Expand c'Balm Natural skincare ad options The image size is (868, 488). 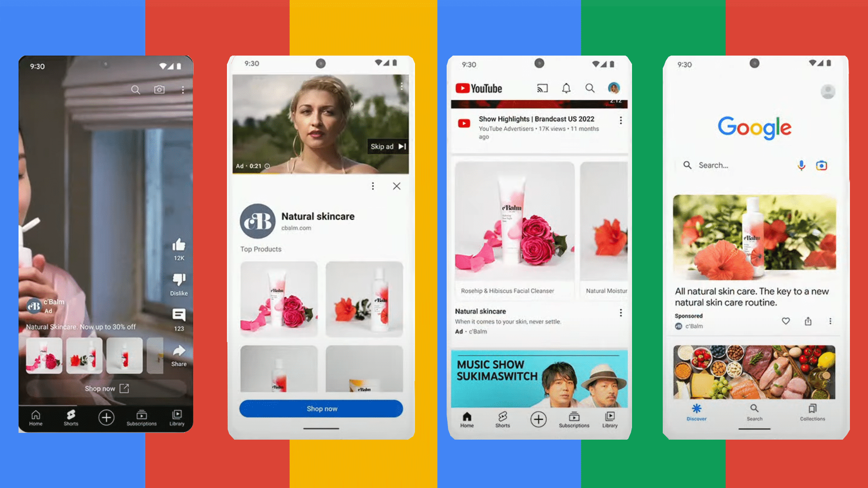point(373,185)
